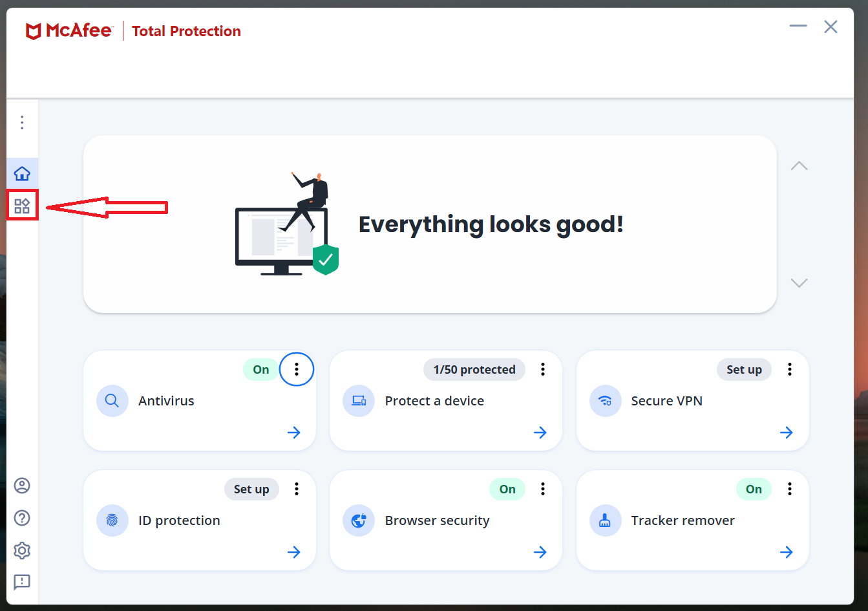Open the Help question mark icon
Image resolution: width=868 pixels, height=611 pixels.
(22, 518)
